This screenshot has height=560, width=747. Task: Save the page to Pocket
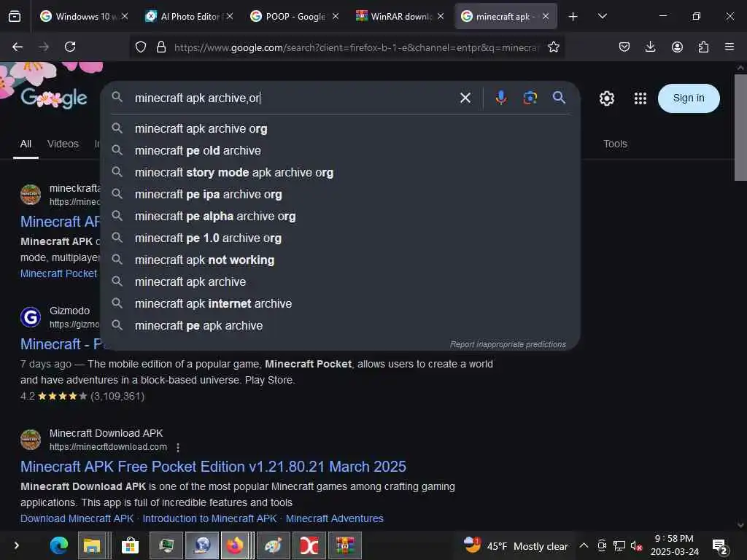624,47
